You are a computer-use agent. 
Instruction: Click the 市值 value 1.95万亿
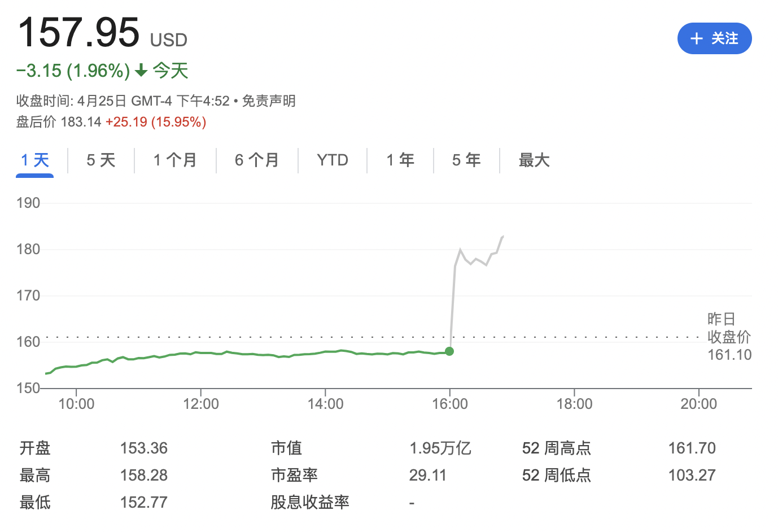click(440, 448)
